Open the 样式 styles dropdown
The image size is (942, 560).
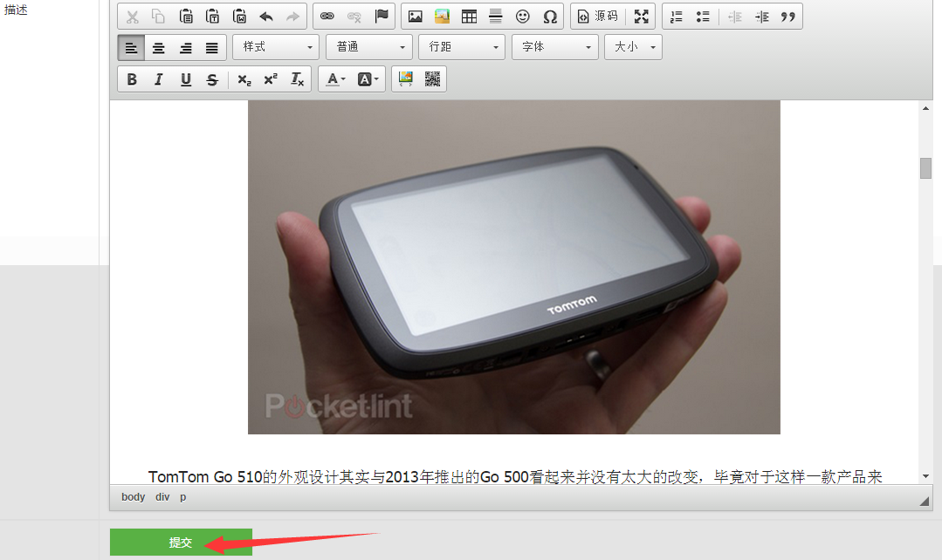coord(276,47)
